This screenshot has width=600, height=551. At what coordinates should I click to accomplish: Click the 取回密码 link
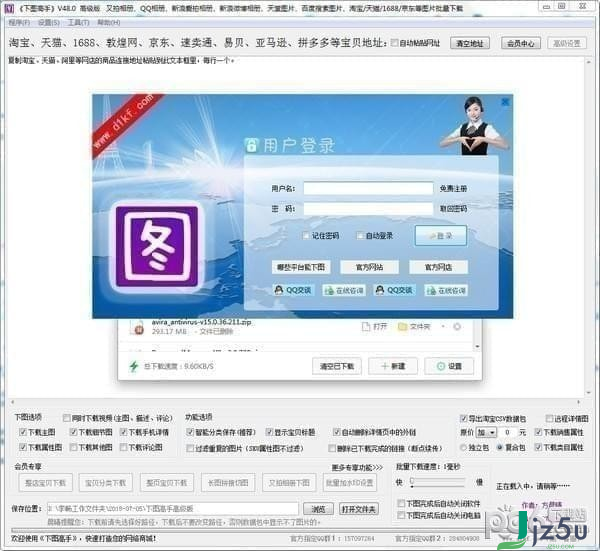(x=453, y=209)
